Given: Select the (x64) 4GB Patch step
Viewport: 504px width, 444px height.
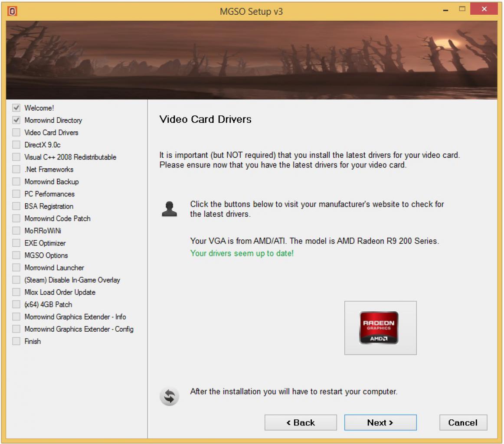Looking at the screenshot, I should pos(48,304).
